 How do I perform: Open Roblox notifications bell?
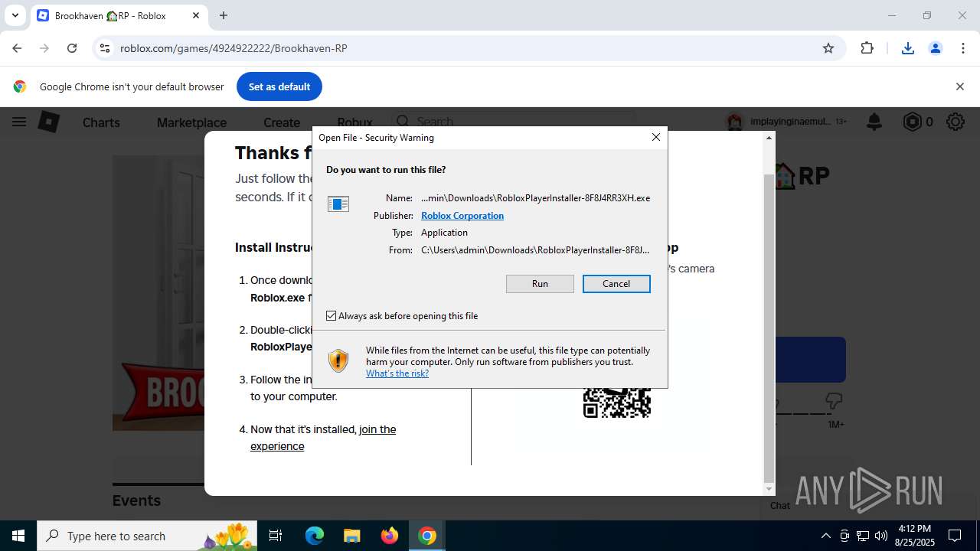pos(874,122)
